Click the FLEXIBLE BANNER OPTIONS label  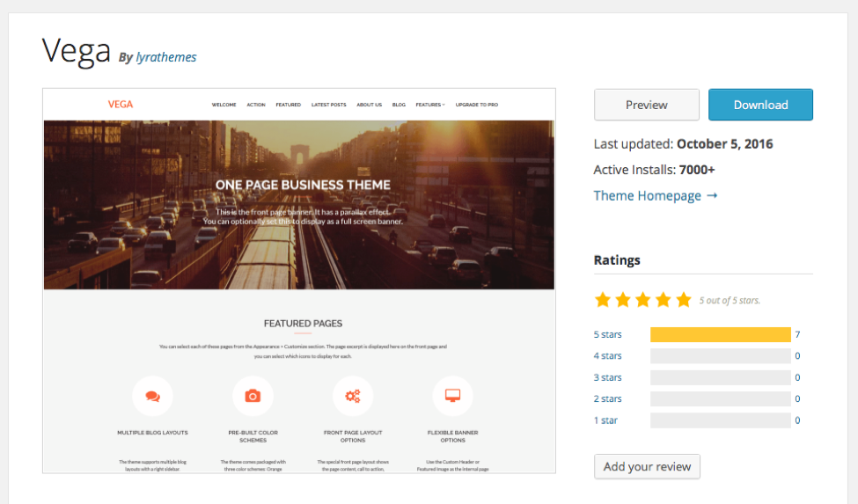click(x=452, y=436)
